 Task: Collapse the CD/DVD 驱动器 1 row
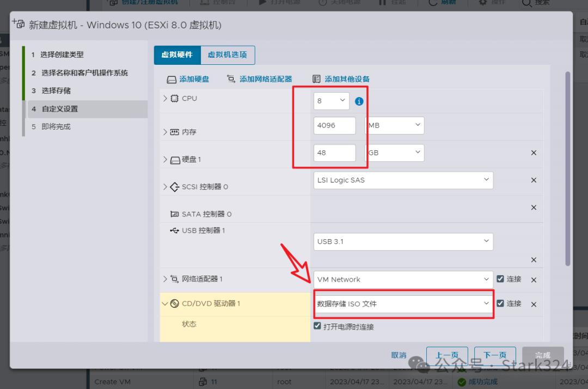click(164, 303)
